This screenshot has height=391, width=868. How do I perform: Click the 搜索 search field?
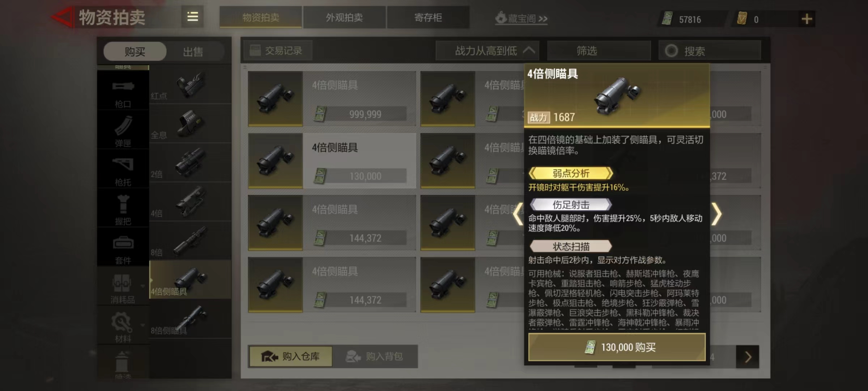[710, 51]
